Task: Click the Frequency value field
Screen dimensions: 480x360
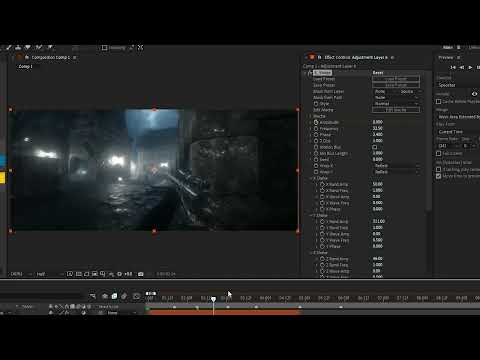Action: coord(378,129)
